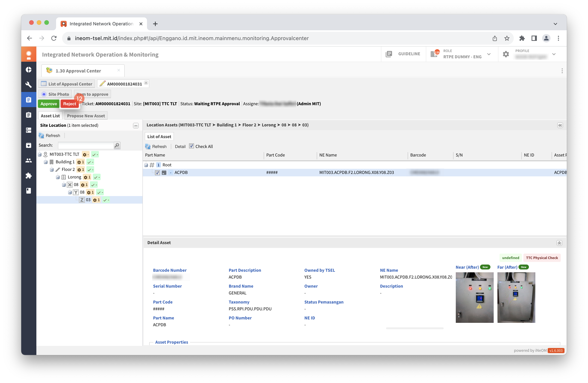Open the wrench tools sidebar icon
The height and width of the screenshot is (383, 588).
29,85
